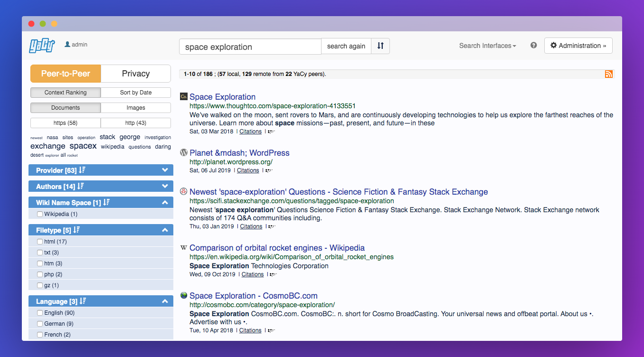
Task: Sort the Provider facet using its sort icon
Action: coord(82,170)
